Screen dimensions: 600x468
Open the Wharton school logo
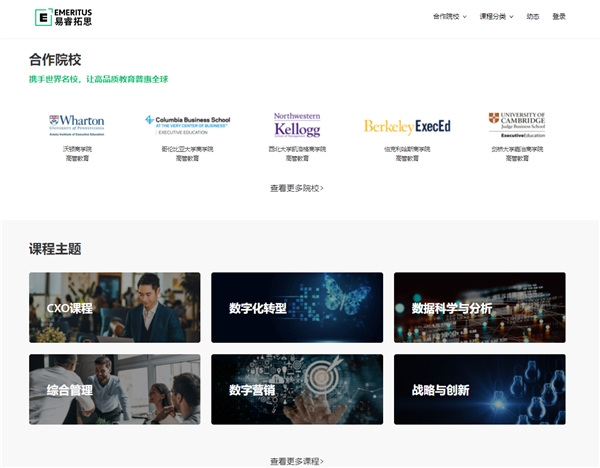pyautogui.click(x=77, y=125)
